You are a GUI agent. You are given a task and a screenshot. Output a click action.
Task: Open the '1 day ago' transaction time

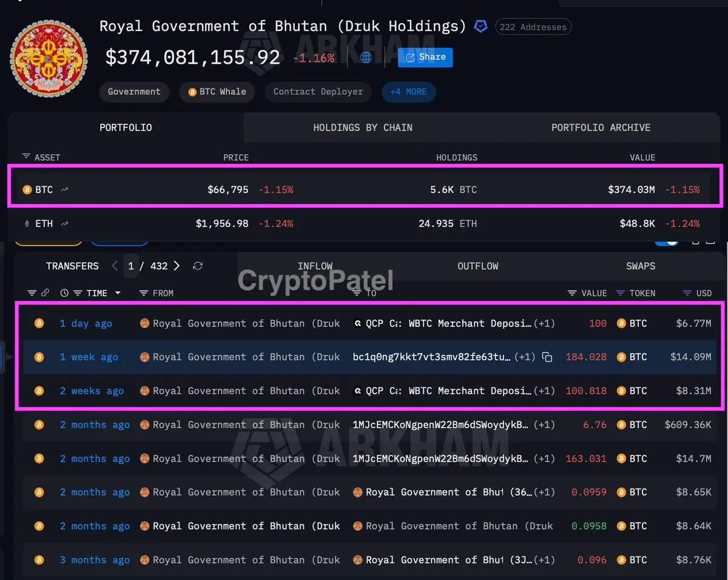pyautogui.click(x=86, y=323)
